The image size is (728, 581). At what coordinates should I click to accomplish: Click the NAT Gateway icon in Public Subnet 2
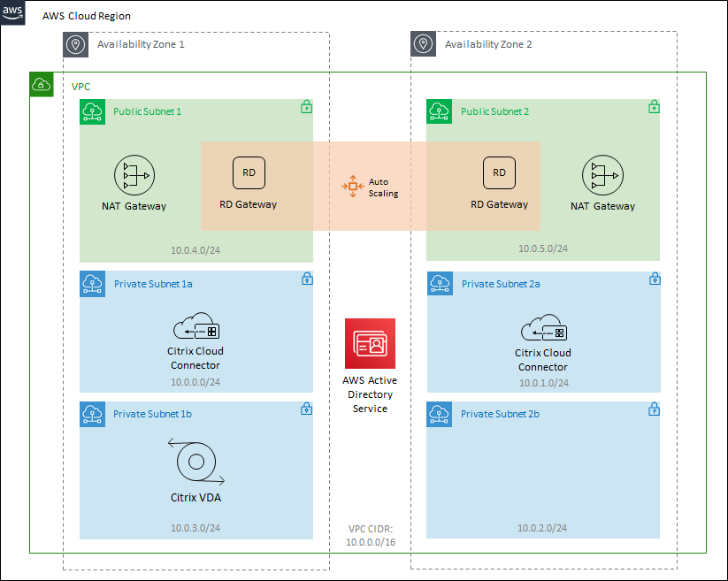[x=602, y=176]
